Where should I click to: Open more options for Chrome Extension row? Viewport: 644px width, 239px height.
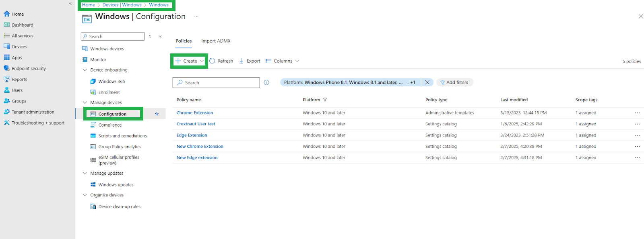[x=638, y=113]
